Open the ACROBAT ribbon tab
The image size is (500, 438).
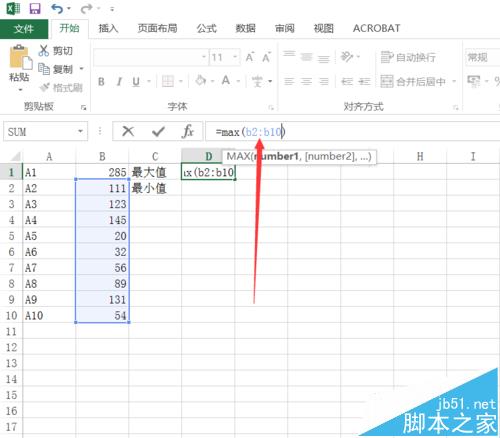376,28
